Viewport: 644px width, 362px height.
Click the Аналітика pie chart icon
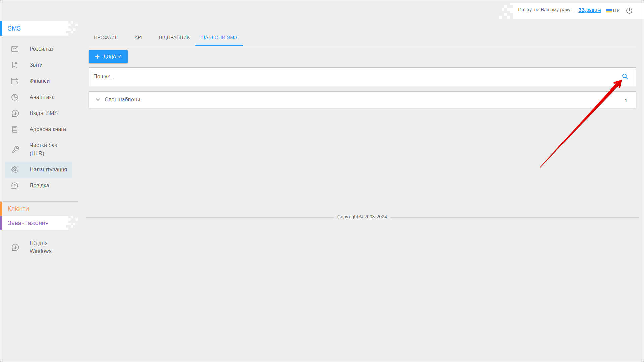(x=15, y=97)
